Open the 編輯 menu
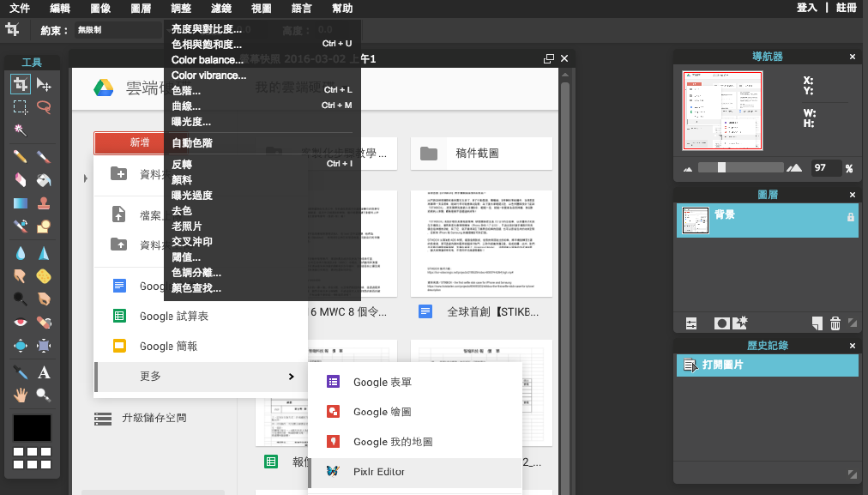This screenshot has height=495, width=868. click(x=60, y=8)
